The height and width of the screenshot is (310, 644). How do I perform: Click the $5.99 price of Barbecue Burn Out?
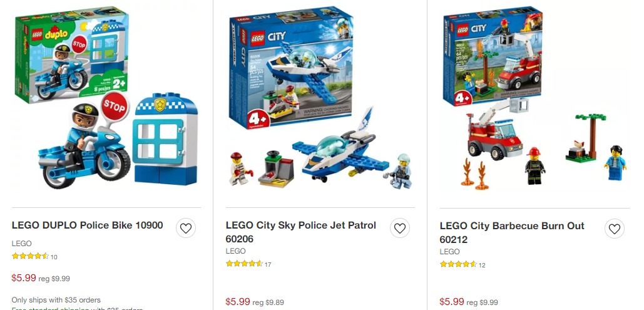[452, 302]
